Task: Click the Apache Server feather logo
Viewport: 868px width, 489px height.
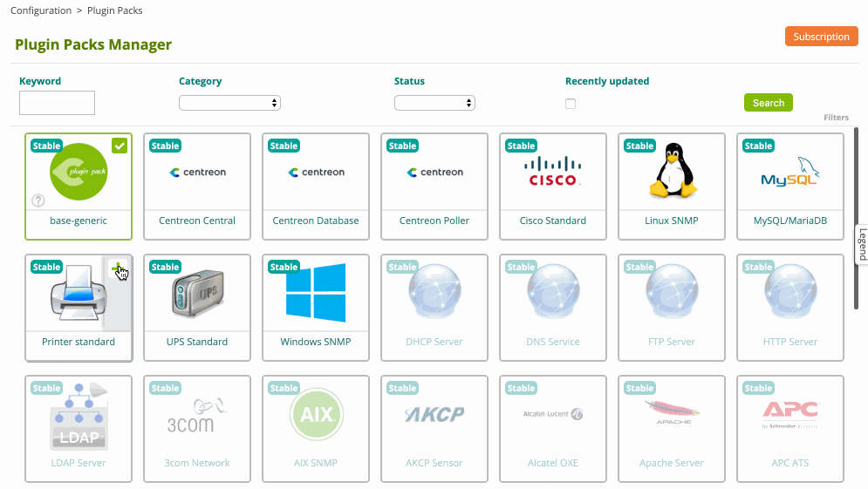Action: click(x=671, y=412)
